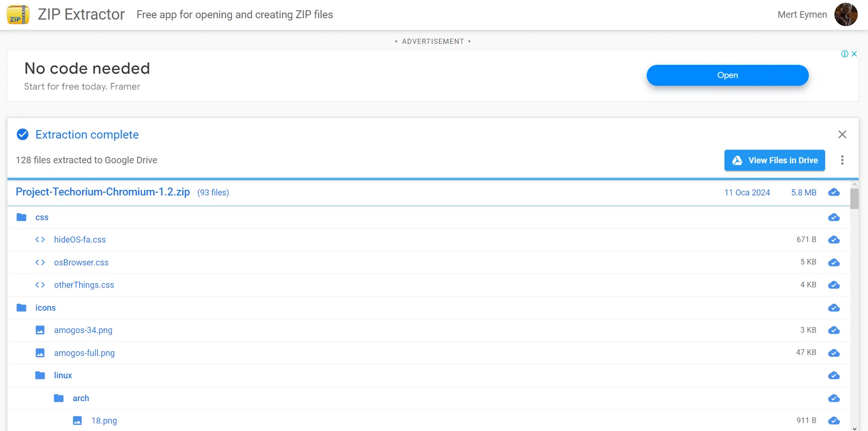
Task: Click cloud icon on arch folder row
Action: pos(834,398)
